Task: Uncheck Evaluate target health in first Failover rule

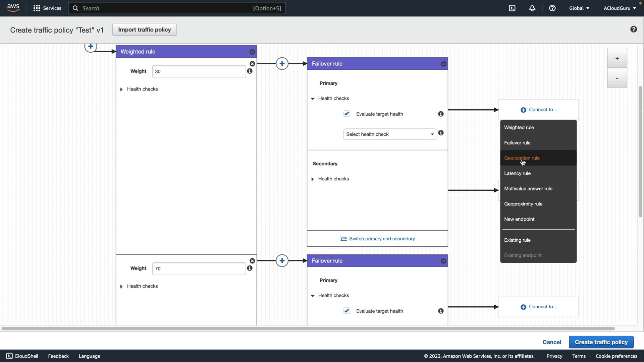Action: pyautogui.click(x=346, y=114)
